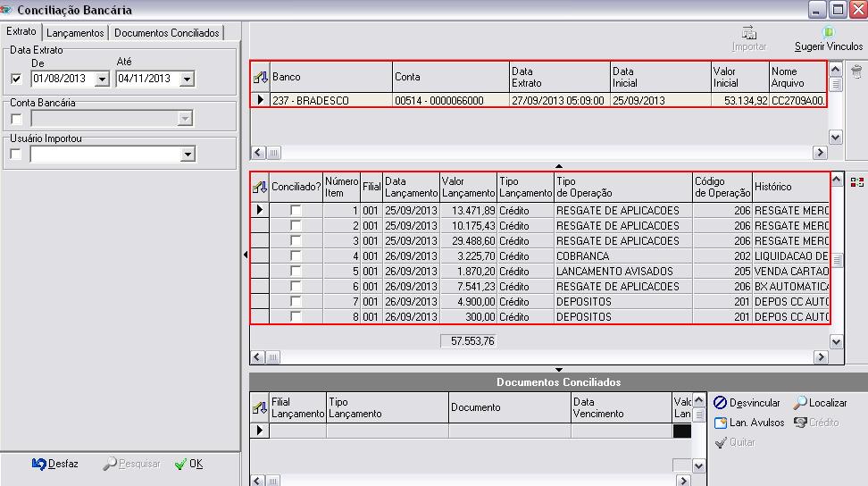Expand the Usuário Importou dropdown

click(x=187, y=155)
